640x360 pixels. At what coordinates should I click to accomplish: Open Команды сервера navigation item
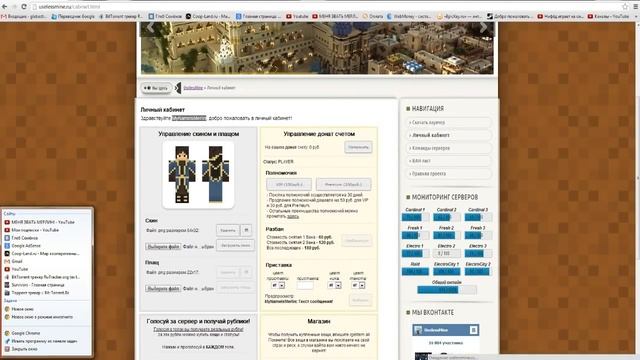(449, 148)
